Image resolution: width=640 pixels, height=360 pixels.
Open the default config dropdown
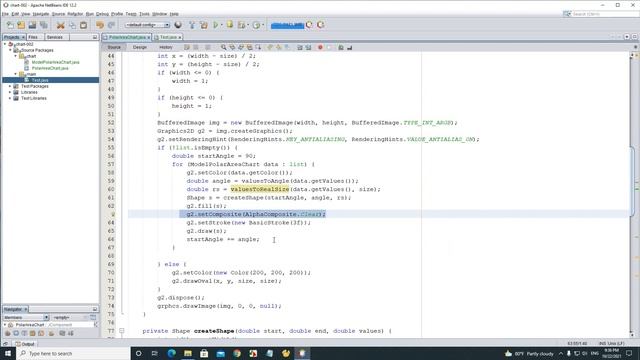point(147,25)
